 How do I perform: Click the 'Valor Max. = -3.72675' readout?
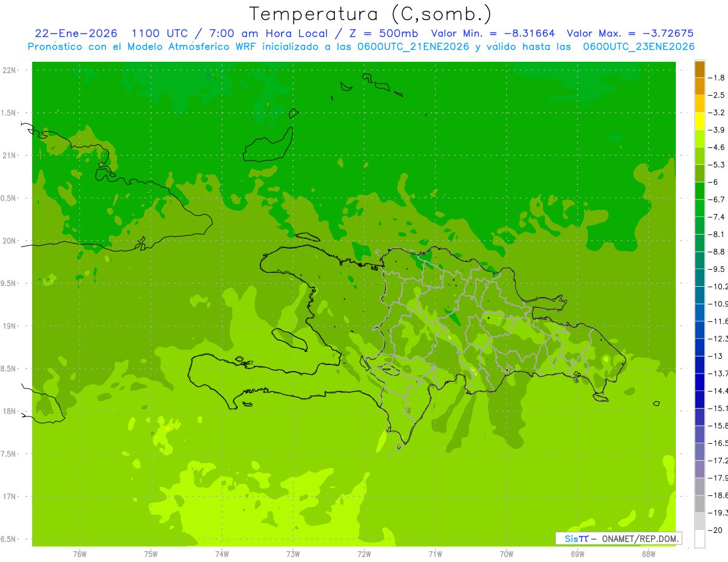pos(630,33)
